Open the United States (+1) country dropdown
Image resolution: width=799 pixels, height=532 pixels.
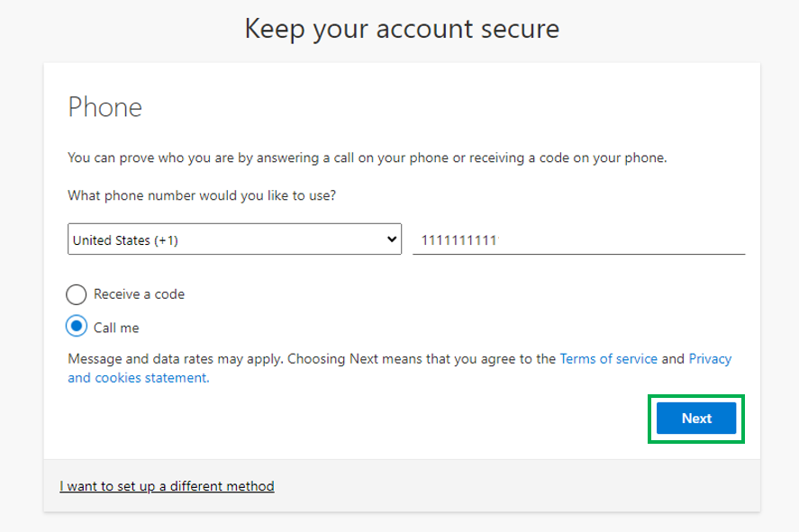[234, 239]
